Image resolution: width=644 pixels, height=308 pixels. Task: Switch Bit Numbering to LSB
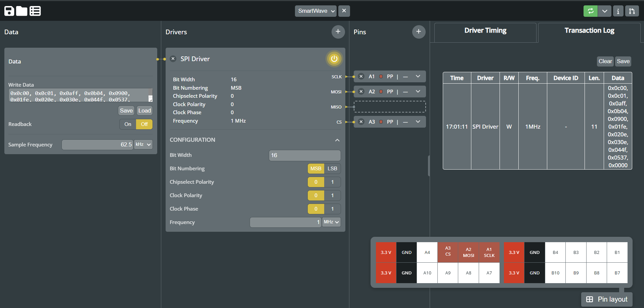pyautogui.click(x=332, y=168)
